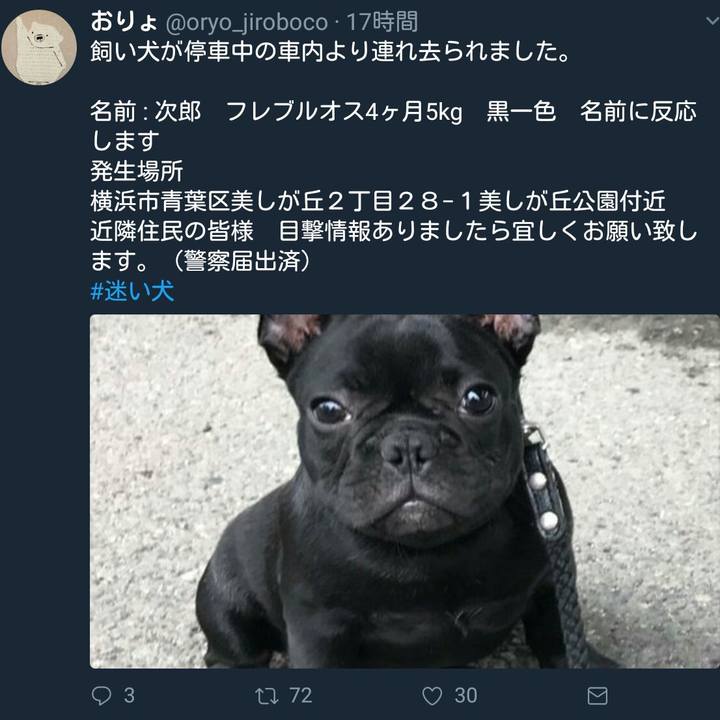Click the like count 30
Screen dimensions: 720x720
point(466,696)
